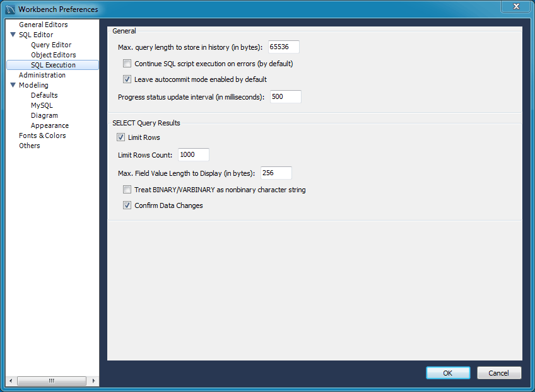The height and width of the screenshot is (392, 535).
Task: Uncheck Leave autocommit mode enabled by default
Action: (x=127, y=79)
